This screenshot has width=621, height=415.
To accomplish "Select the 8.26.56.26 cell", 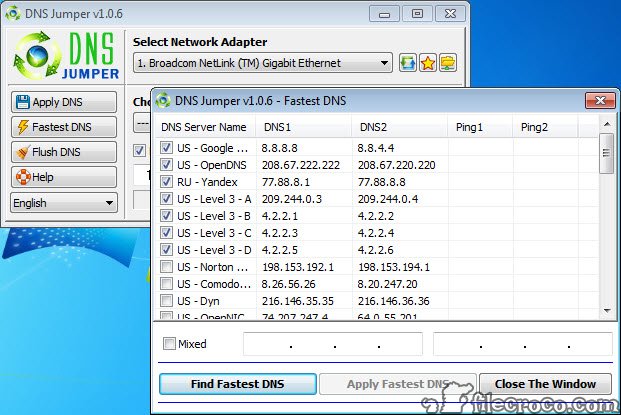I will point(288,284).
